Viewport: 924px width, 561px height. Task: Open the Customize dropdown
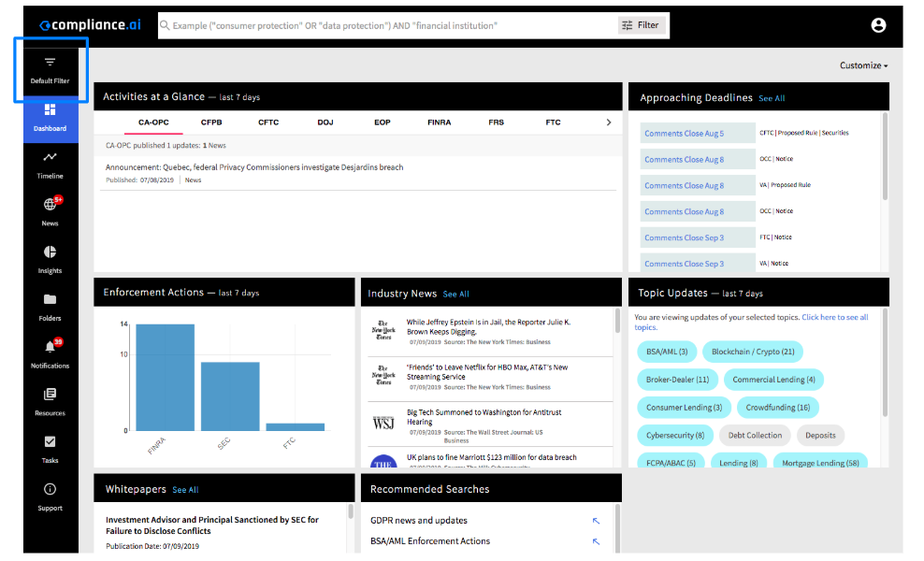tap(863, 65)
